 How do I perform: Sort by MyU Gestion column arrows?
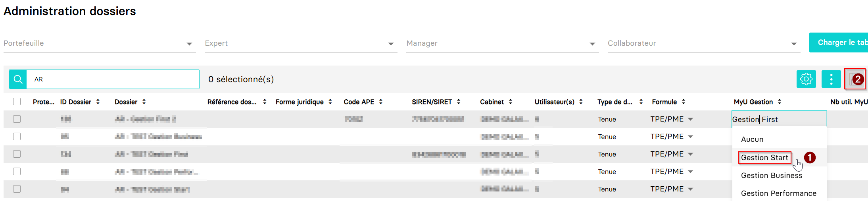click(780, 102)
